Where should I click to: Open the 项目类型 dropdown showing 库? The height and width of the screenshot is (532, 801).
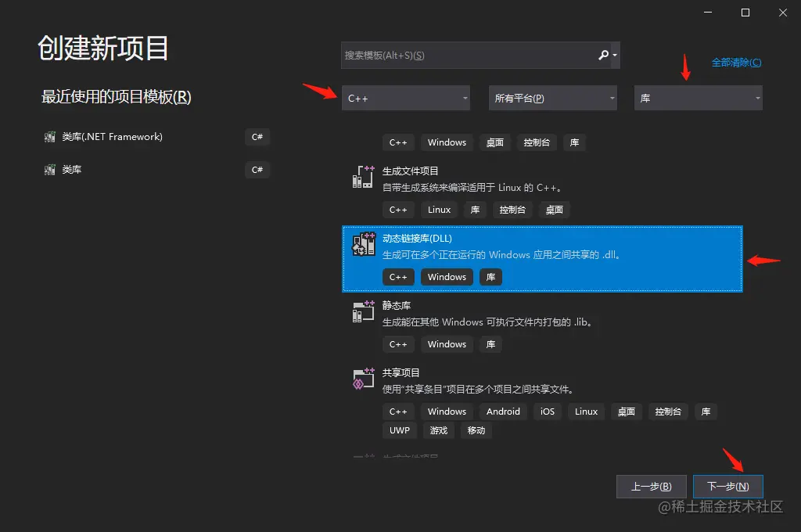coord(698,98)
